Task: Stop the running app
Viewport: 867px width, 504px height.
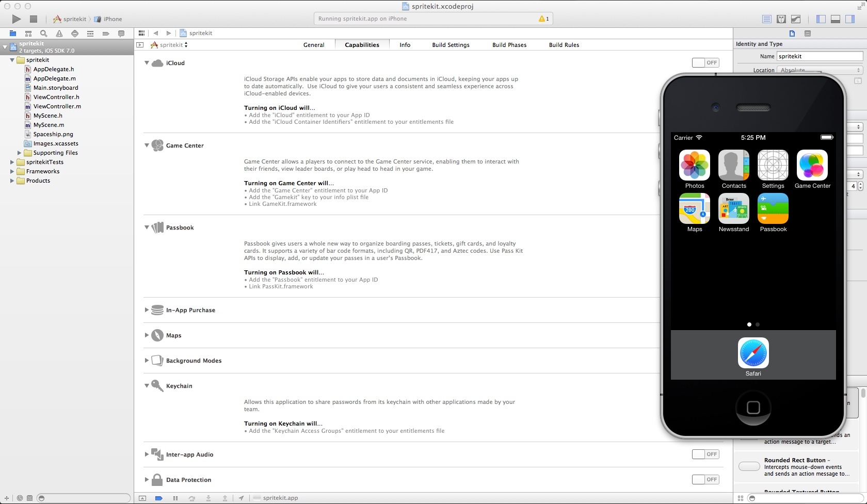Action: pyautogui.click(x=34, y=19)
